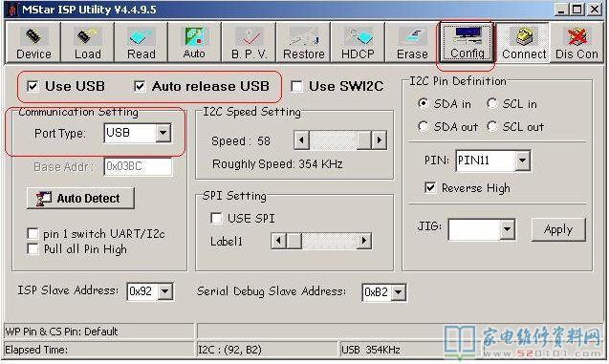Select the SDA in radio button
Viewport: 609px width, 364px height.
tap(424, 103)
